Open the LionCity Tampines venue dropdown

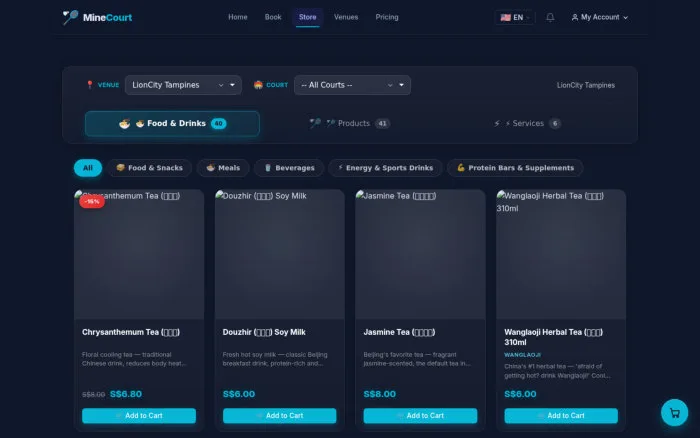(x=183, y=85)
